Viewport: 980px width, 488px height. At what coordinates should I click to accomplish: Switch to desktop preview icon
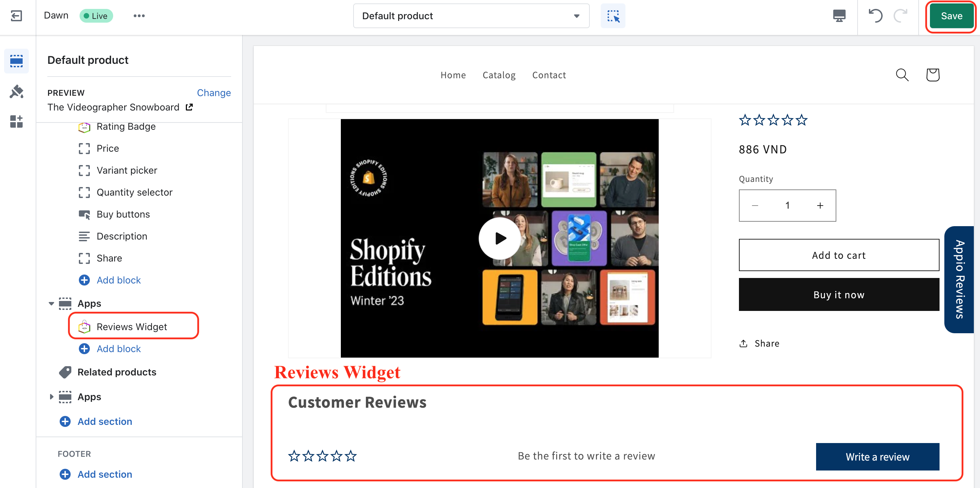click(839, 15)
